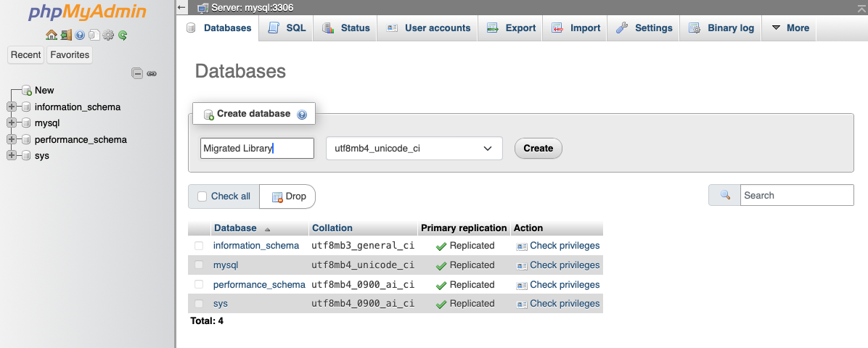Open navigation panel settings gear icon

(x=109, y=35)
